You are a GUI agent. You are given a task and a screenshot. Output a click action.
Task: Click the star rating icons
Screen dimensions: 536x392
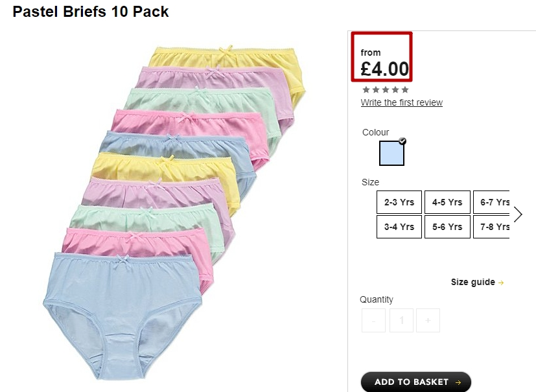click(x=386, y=90)
